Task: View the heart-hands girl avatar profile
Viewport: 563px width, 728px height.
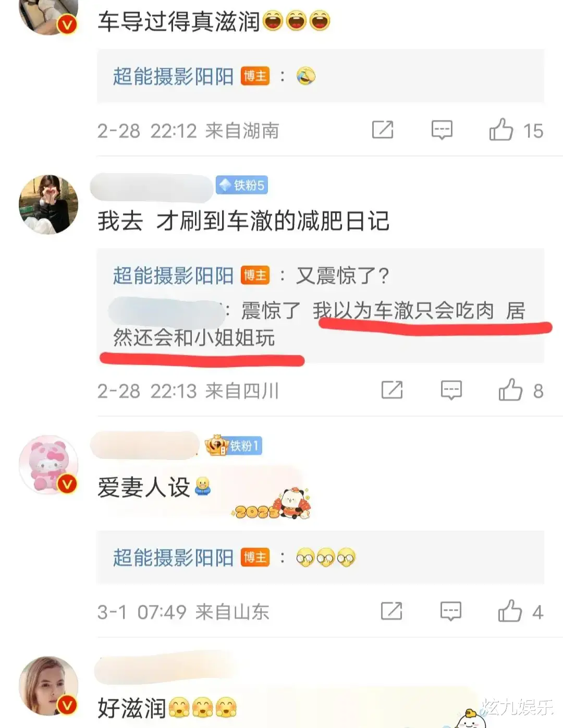Action: coord(48,204)
